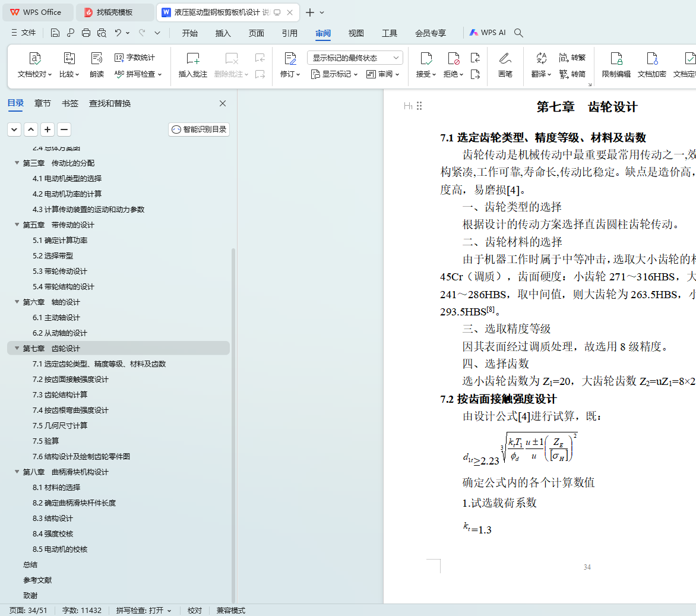Switch to the 视图 ribbon tab
Image resolution: width=696 pixels, height=616 pixels.
click(x=356, y=33)
